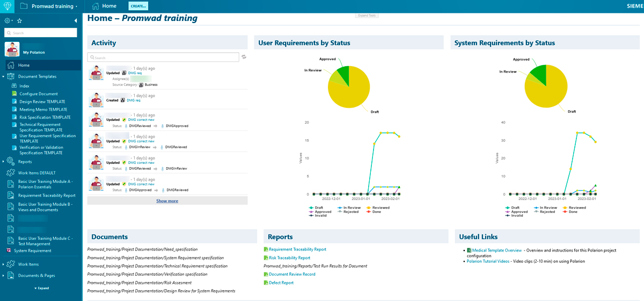Click the Work Items DEFAULT puzzle icon

pyautogui.click(x=11, y=173)
